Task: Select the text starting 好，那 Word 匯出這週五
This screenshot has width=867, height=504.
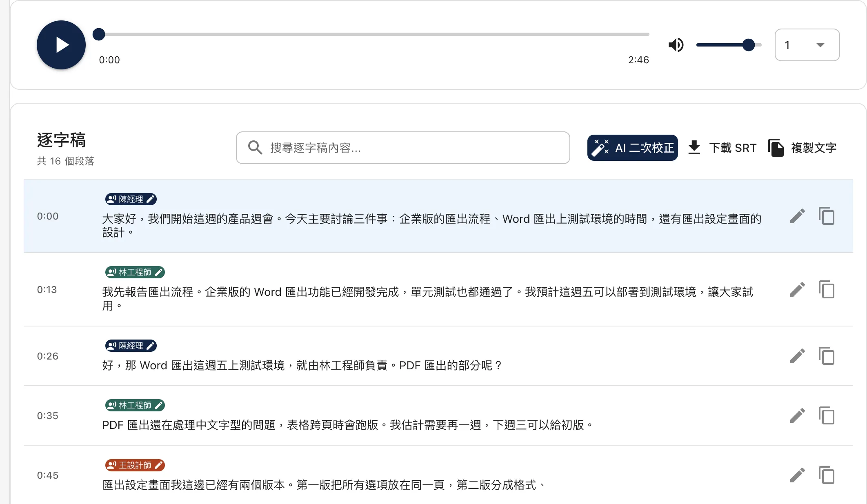Action: [x=302, y=366]
